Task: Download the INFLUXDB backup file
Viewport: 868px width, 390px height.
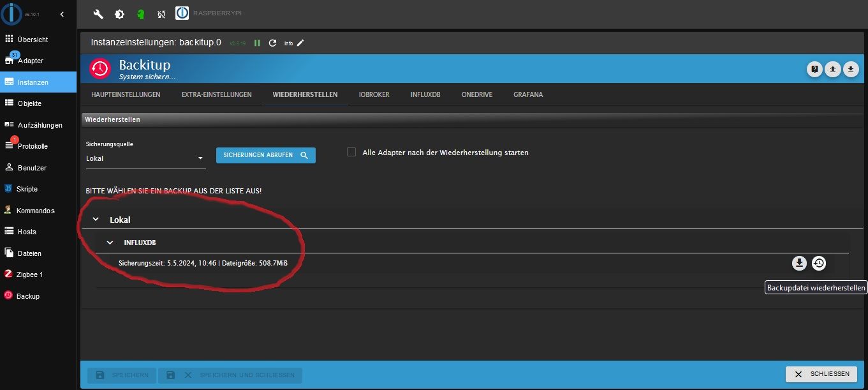Action: pyautogui.click(x=799, y=263)
